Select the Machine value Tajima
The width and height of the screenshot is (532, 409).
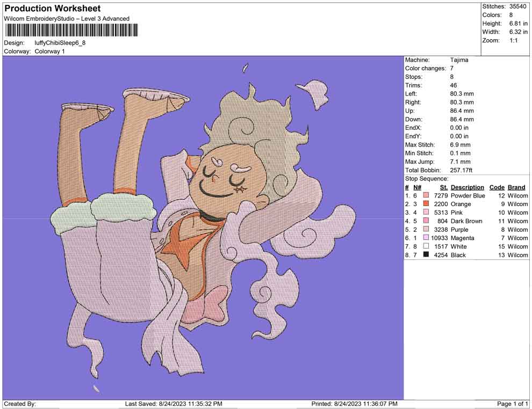(459, 60)
